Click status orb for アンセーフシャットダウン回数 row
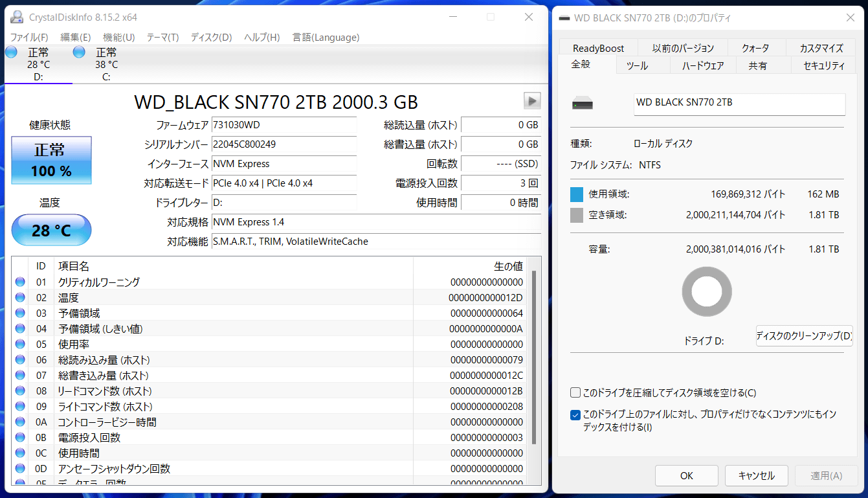This screenshot has width=868, height=498. pos(20,468)
